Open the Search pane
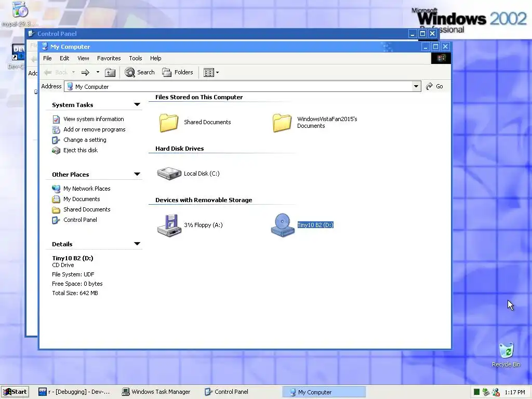This screenshot has height=399, width=532. tap(139, 72)
